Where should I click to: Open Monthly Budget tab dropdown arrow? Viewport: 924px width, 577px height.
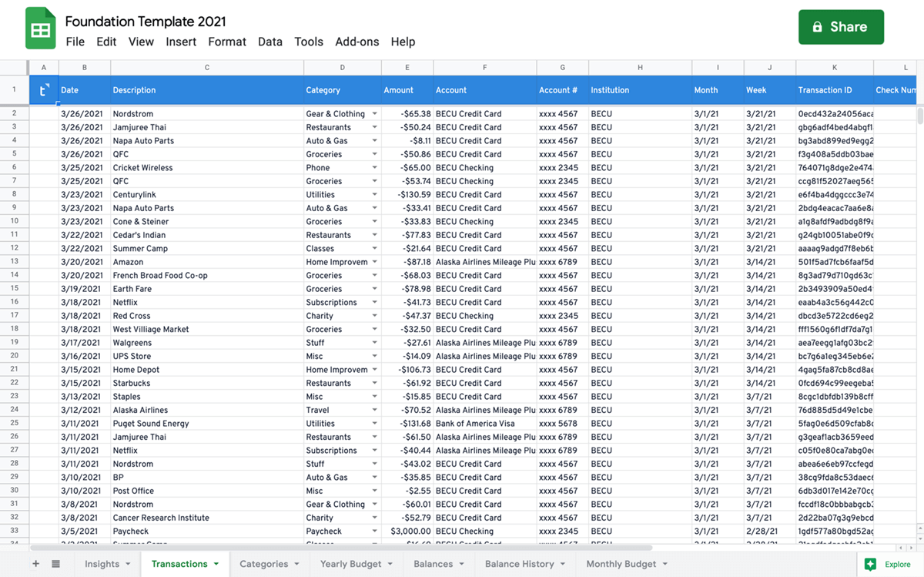(x=665, y=565)
